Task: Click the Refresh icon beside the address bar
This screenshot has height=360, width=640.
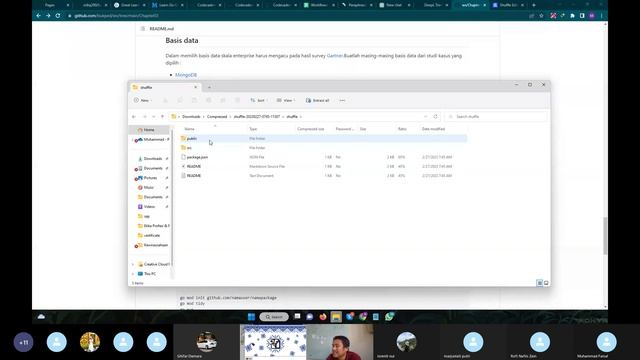Action: [436, 117]
